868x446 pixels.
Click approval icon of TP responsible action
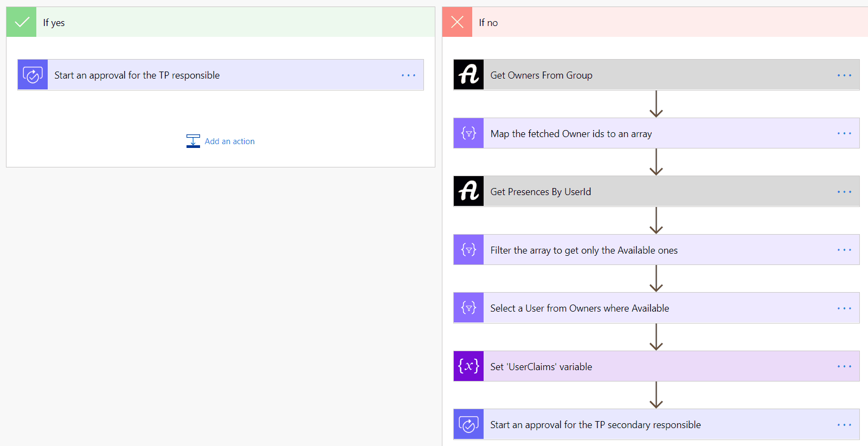(33, 75)
